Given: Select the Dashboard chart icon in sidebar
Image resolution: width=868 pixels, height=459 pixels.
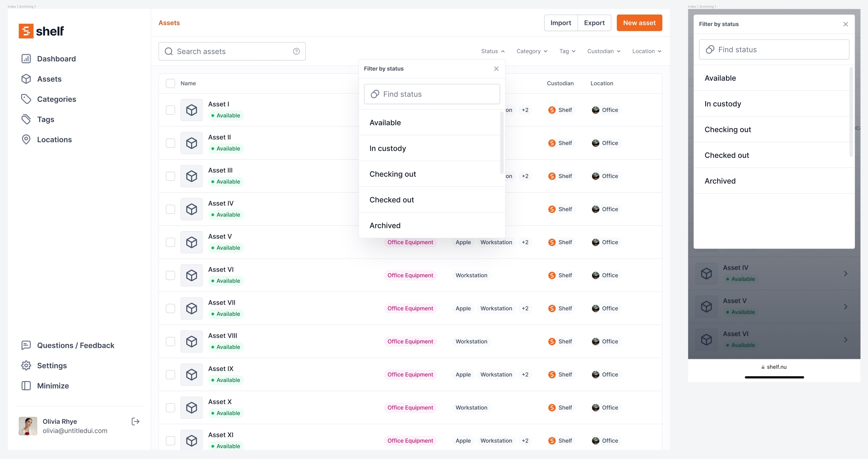Looking at the screenshot, I should pos(27,59).
